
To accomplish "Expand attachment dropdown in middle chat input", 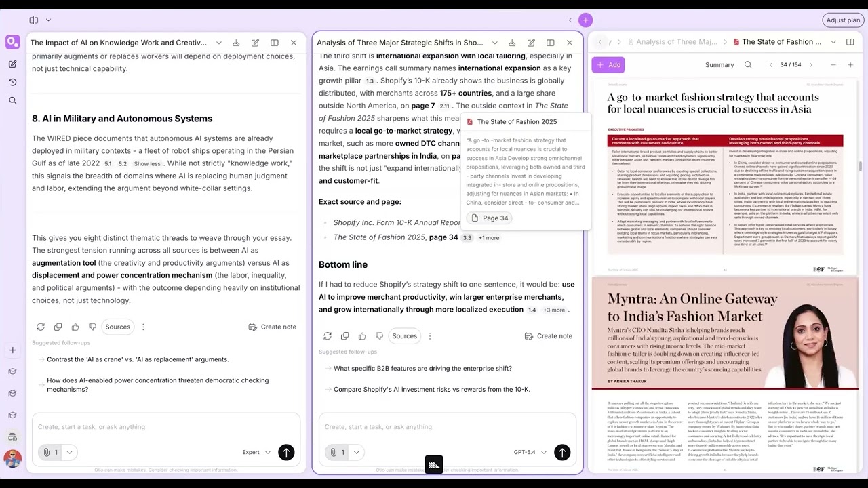I will click(x=356, y=452).
